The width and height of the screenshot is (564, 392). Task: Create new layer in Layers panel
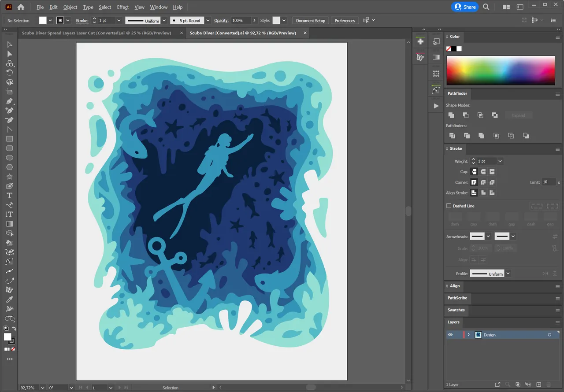(538, 385)
